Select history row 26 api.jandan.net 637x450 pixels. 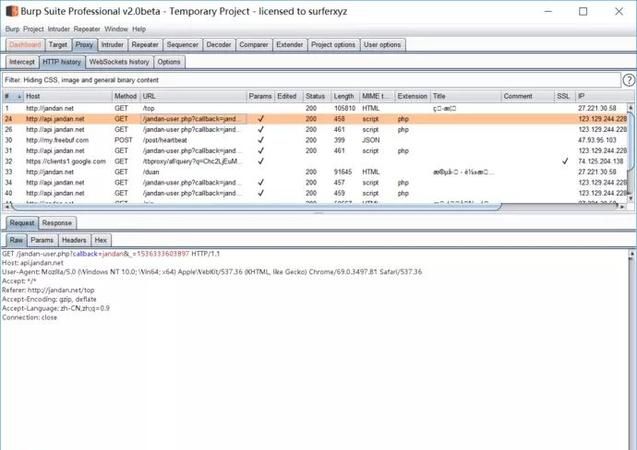tap(315, 130)
